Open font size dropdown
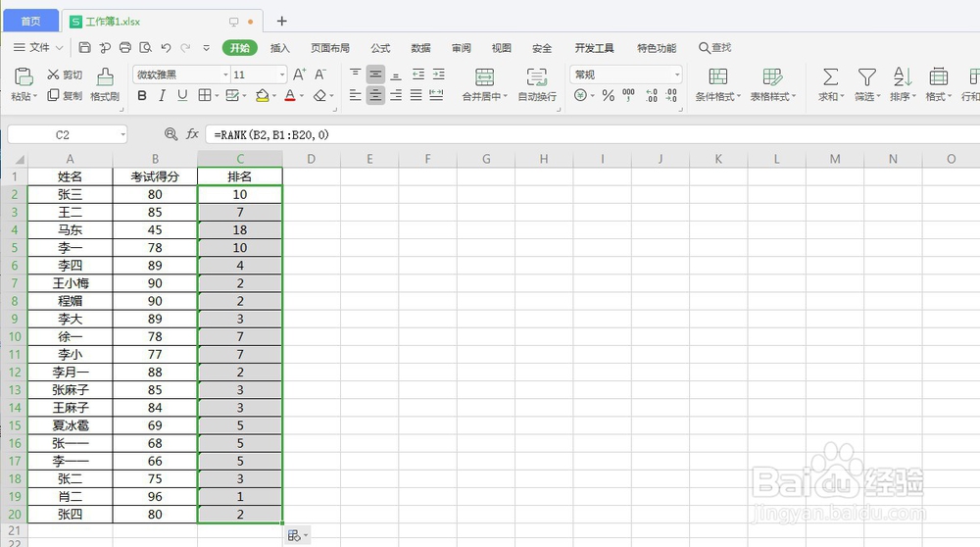 pos(282,75)
